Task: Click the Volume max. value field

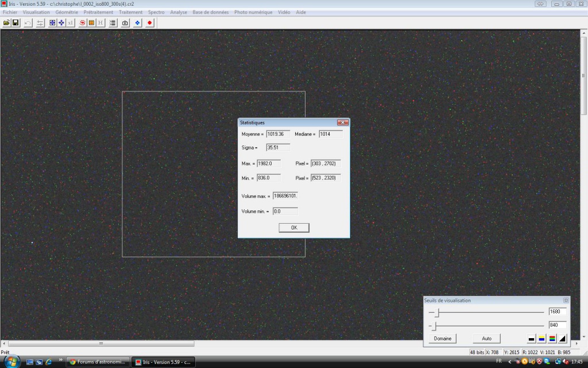Action: (285, 196)
